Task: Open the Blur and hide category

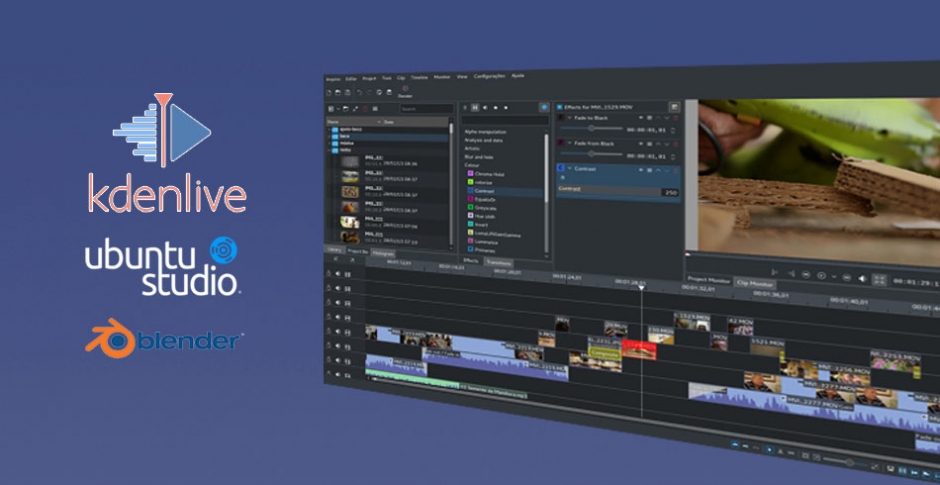Action: 478,157
